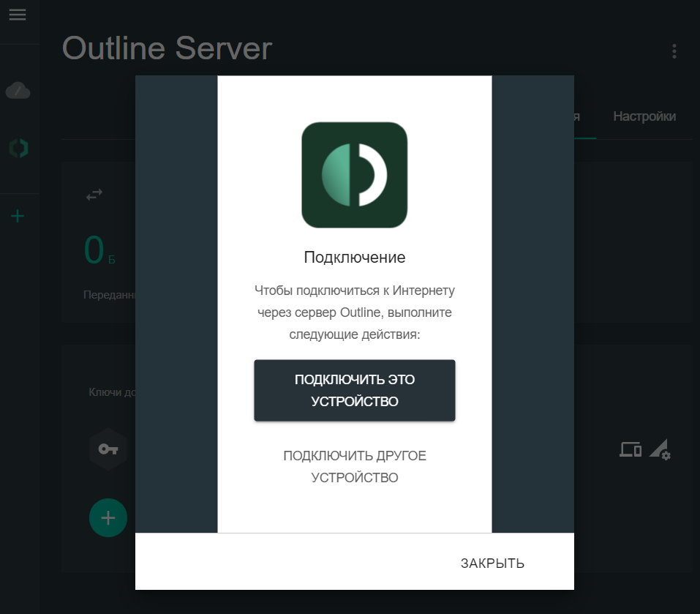This screenshot has width=700, height=614.
Task: Click the Outline Server page title
Action: coord(167,48)
